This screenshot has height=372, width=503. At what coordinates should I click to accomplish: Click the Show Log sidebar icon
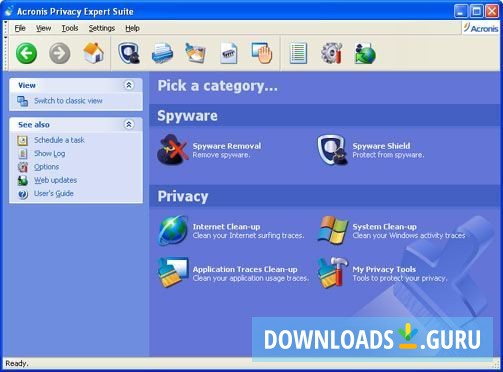(23, 154)
